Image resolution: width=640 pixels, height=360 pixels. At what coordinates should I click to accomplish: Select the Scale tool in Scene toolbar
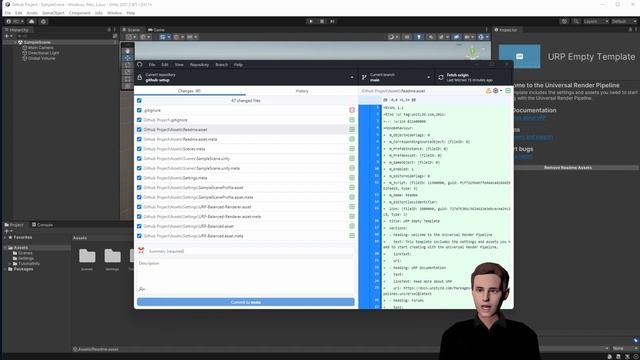tap(128, 72)
